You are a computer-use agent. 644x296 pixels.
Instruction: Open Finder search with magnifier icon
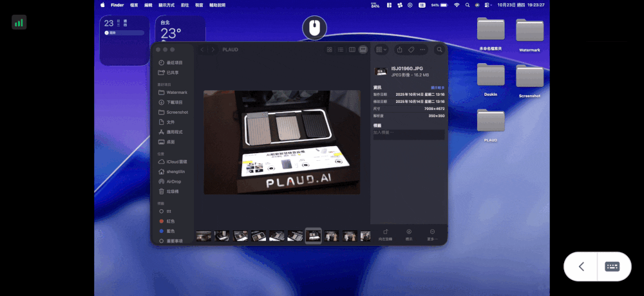pyautogui.click(x=440, y=50)
